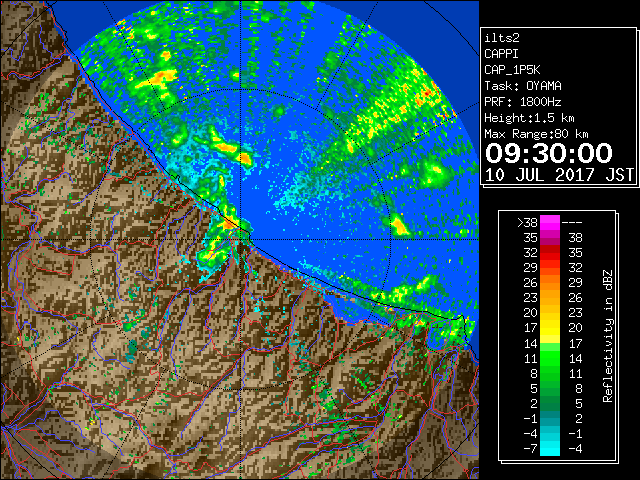The height and width of the screenshot is (480, 640).
Task: Click the '>38' legend value label
Action: click(x=527, y=223)
